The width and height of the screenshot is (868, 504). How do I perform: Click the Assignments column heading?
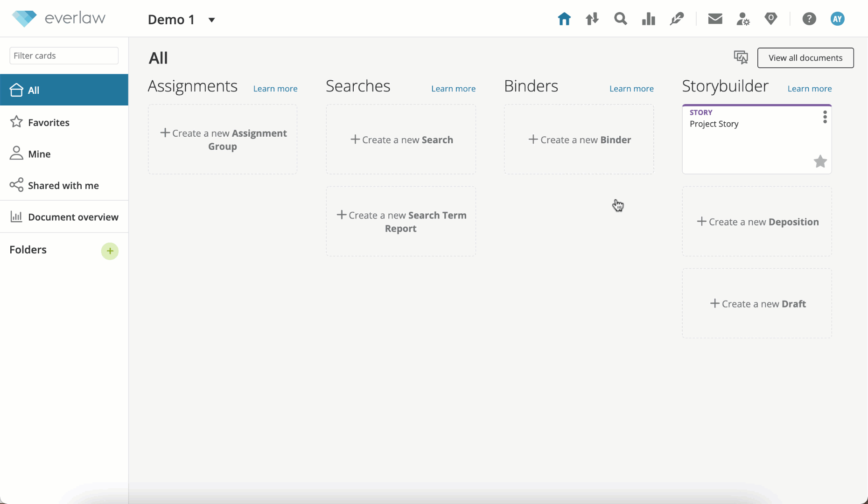pos(193,86)
